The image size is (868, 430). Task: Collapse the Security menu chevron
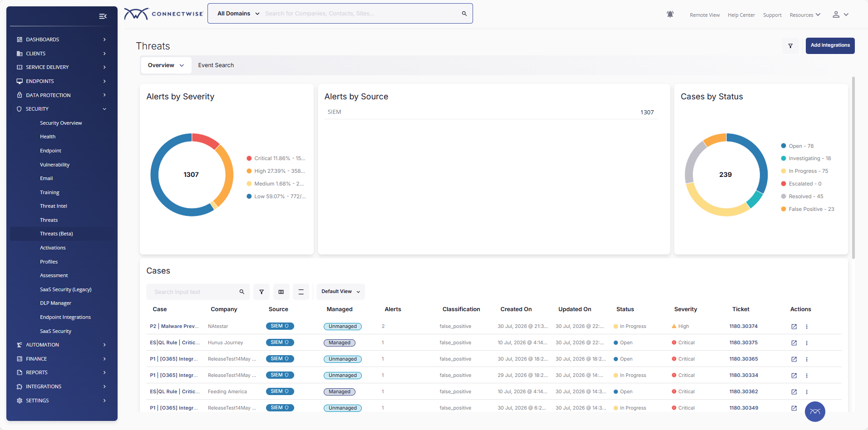pyautogui.click(x=104, y=109)
